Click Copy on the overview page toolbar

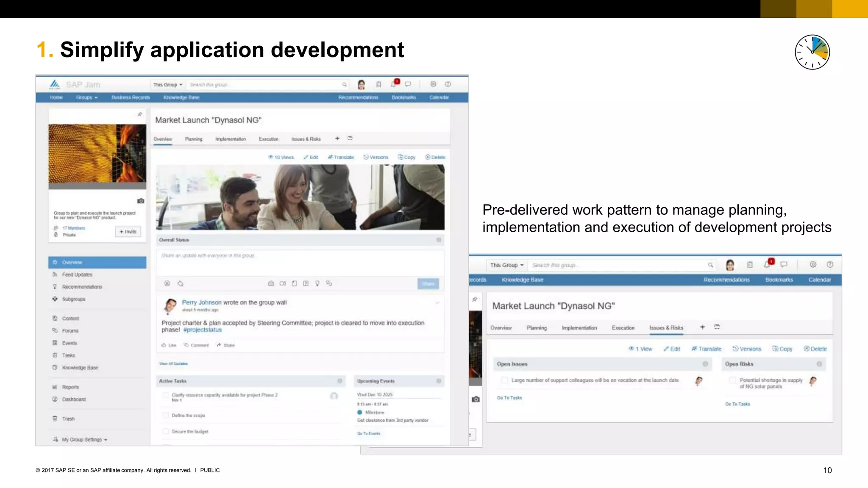point(407,157)
